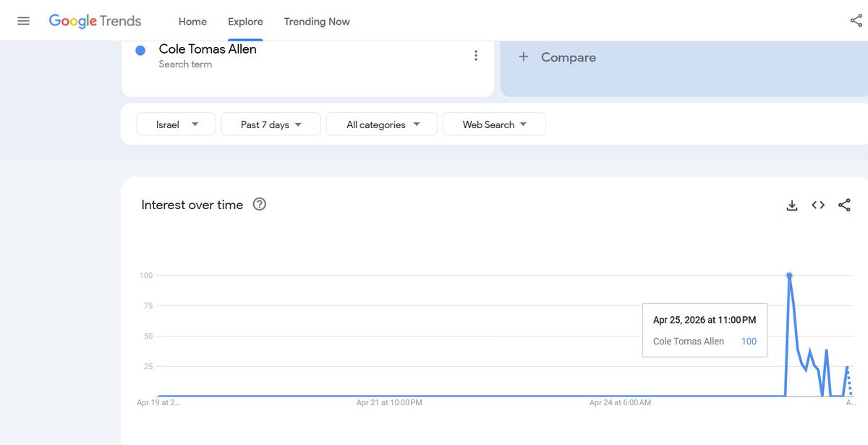Select the Explore tab

tap(245, 22)
